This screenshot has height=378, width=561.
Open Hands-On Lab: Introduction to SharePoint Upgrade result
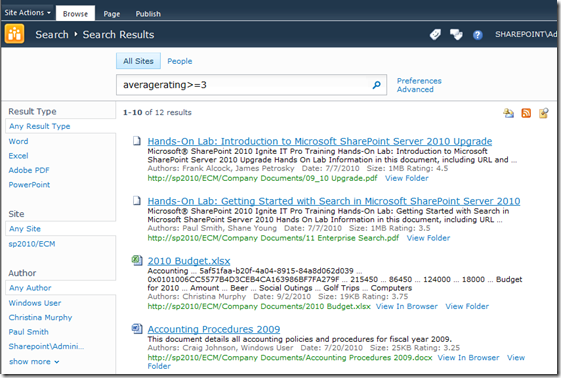point(320,141)
